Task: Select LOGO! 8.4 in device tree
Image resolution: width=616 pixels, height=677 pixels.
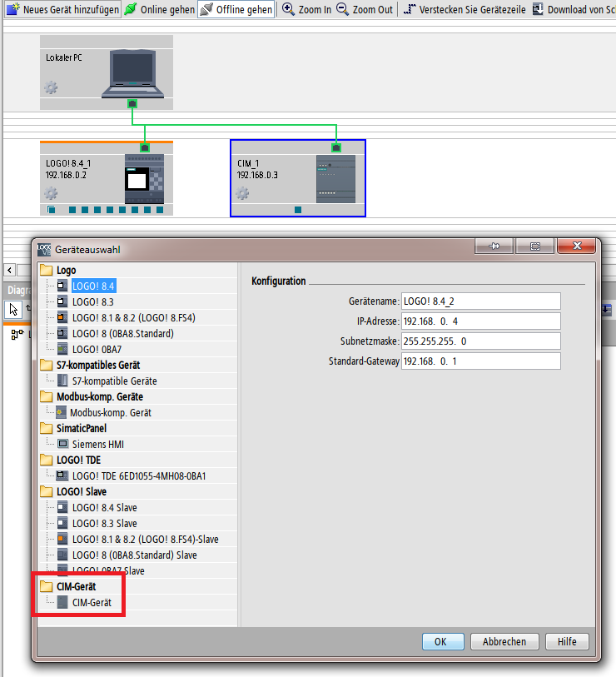Action: point(93,286)
